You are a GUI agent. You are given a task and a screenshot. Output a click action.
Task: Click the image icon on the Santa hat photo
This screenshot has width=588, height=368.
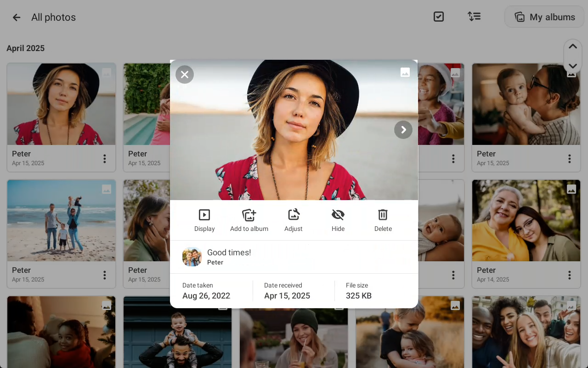point(455,73)
